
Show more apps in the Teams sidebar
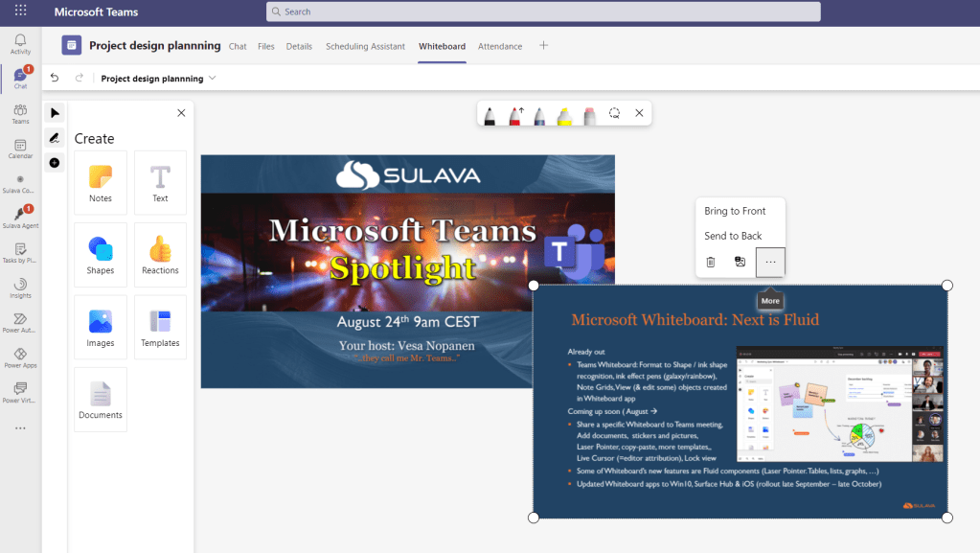point(20,427)
